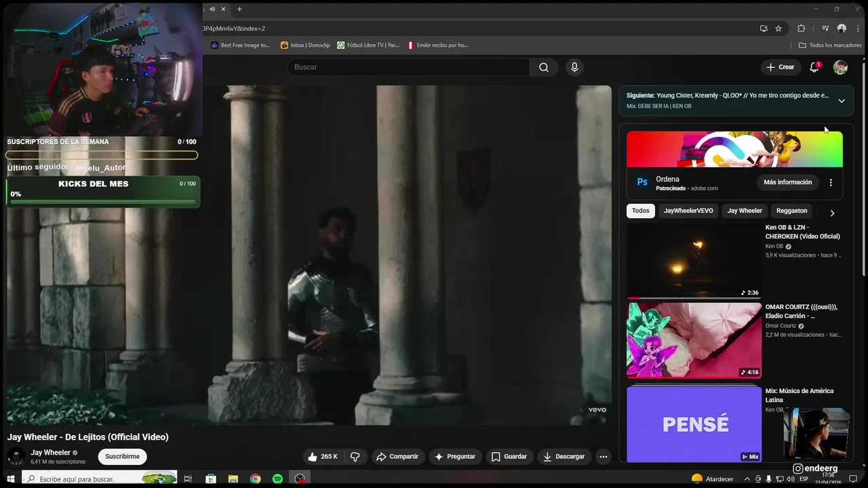The image size is (868, 488).
Task: Click the Descargar download button
Action: tap(564, 457)
